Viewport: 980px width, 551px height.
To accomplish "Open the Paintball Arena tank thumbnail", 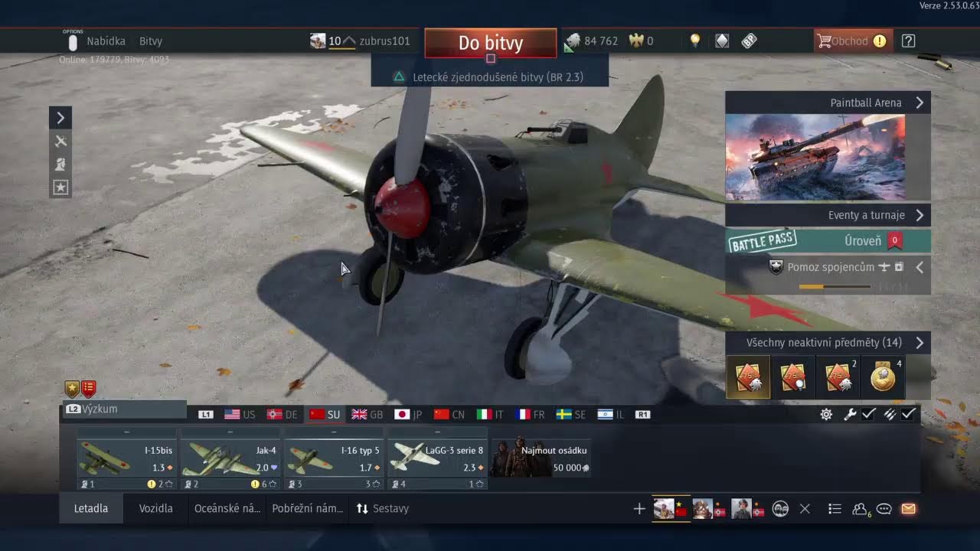I will tap(815, 158).
